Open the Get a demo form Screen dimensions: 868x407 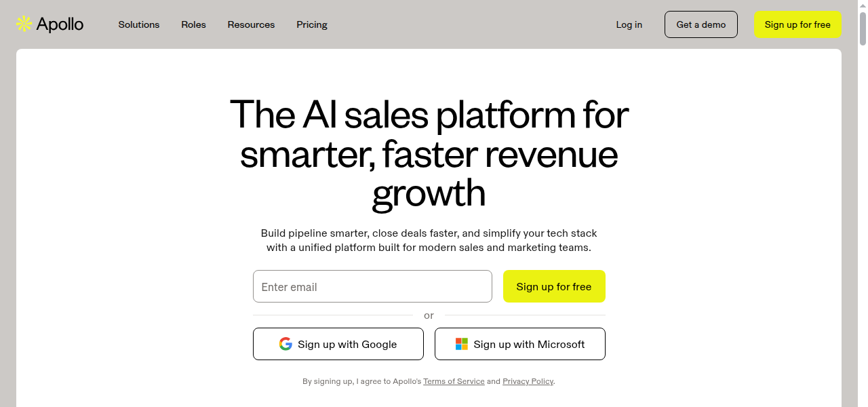(x=701, y=24)
